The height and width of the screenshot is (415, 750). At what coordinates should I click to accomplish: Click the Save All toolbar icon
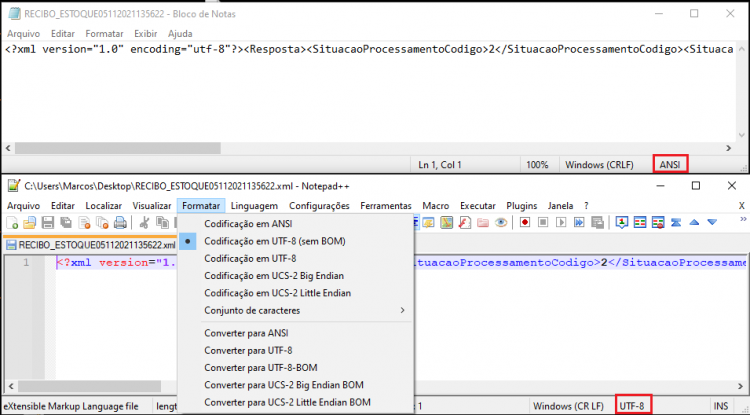(x=66, y=222)
